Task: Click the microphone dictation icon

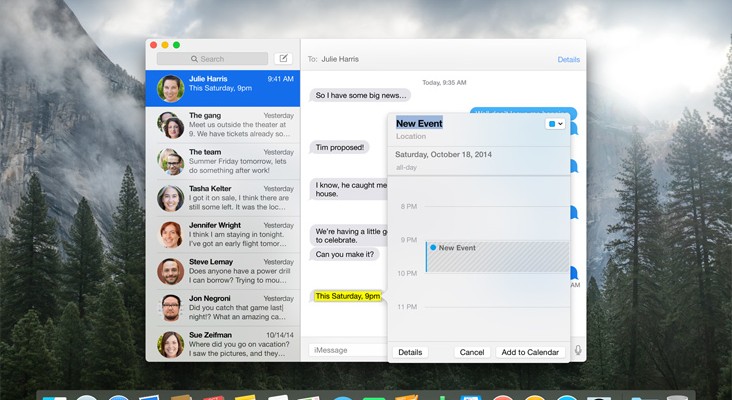Action: coord(578,351)
